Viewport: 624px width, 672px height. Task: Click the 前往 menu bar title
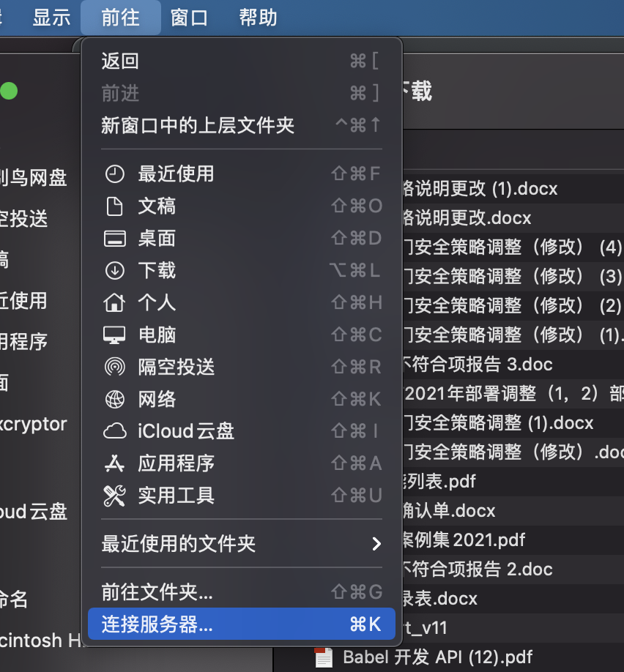coord(121,18)
